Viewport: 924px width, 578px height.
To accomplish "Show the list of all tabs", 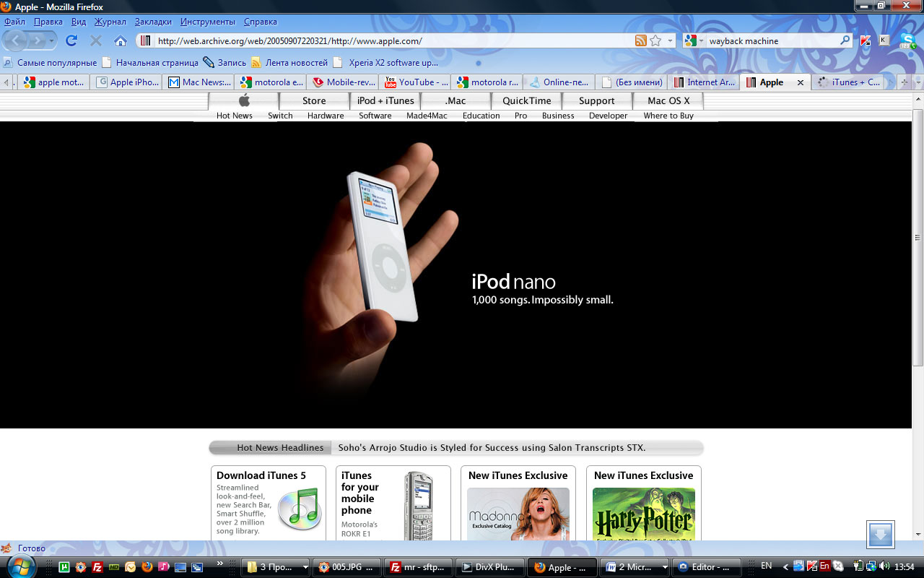I will 918,82.
